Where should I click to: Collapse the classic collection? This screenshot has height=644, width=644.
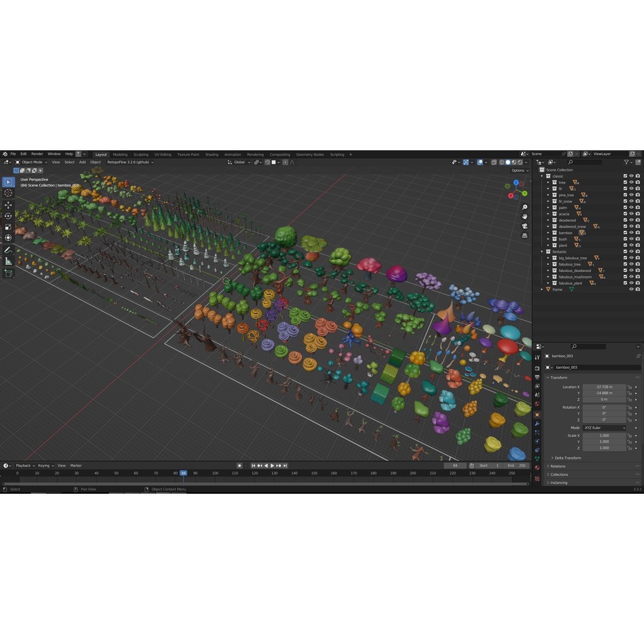point(541,176)
